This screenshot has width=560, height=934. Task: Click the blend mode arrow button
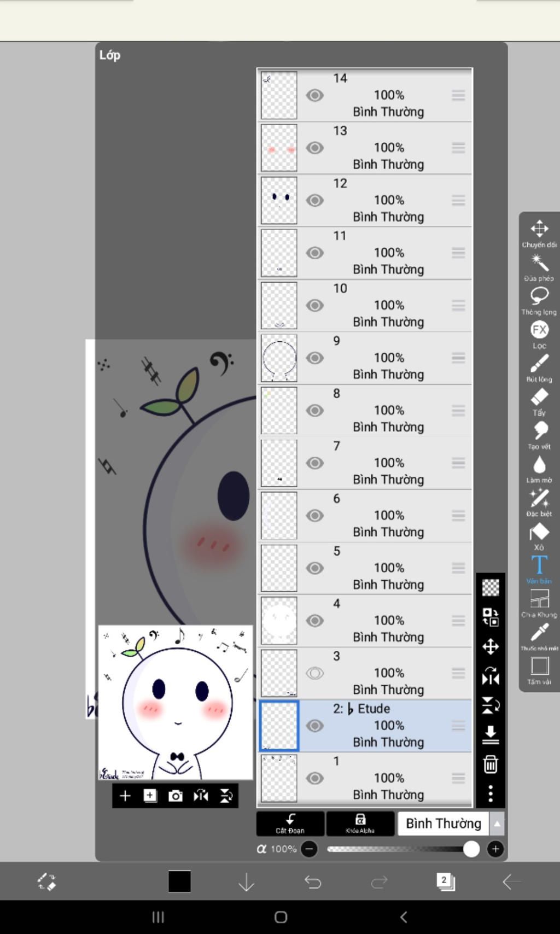coord(497,824)
